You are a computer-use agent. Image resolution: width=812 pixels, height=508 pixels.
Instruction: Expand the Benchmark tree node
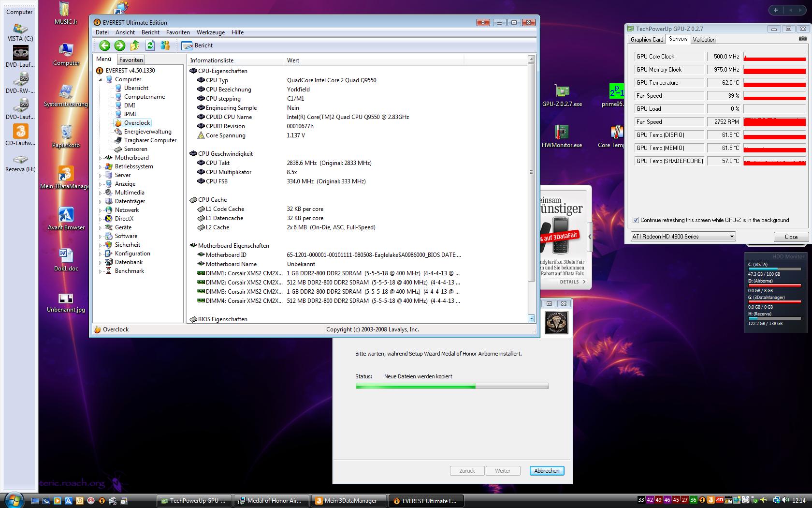(101, 271)
